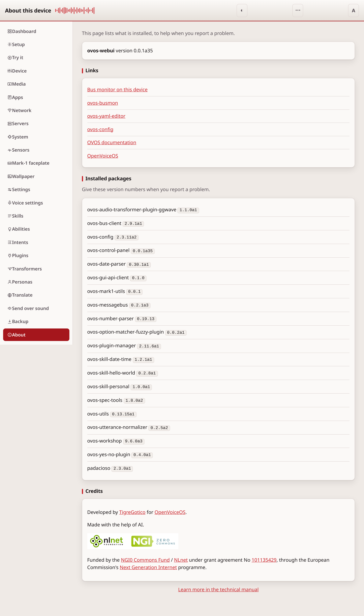Open the three-dots more menu in header
364x616 pixels.
click(x=298, y=11)
